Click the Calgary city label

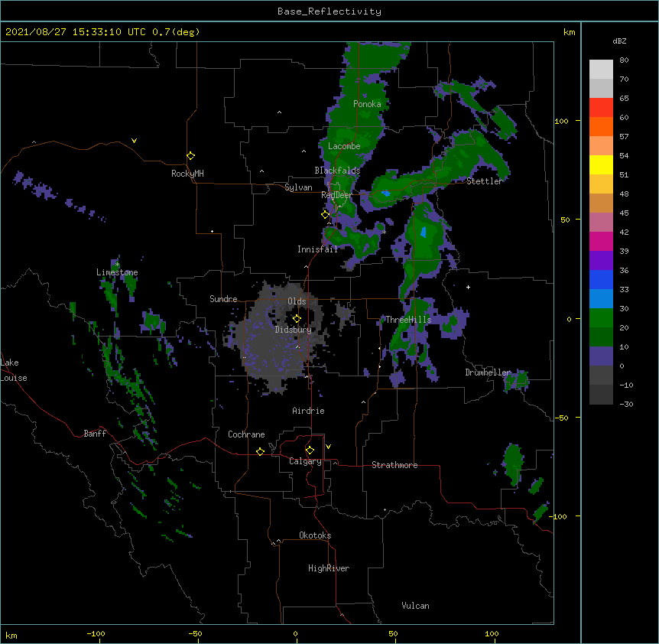point(305,461)
